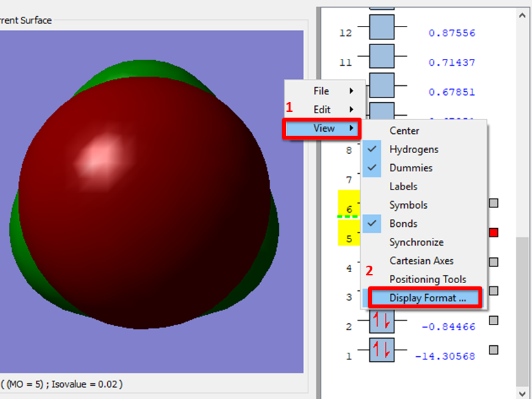This screenshot has height=404, width=532.
Task: Click occupied orbital 1 electron box
Action: 382,350
